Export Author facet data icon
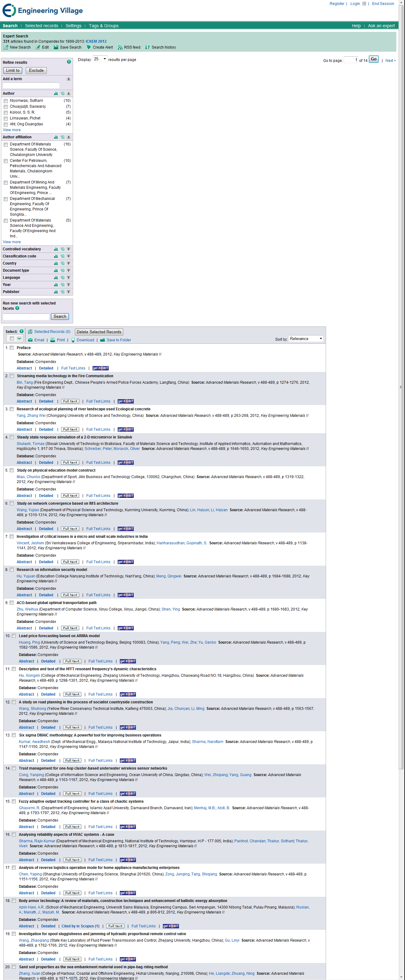405x980 pixels. tap(63, 93)
